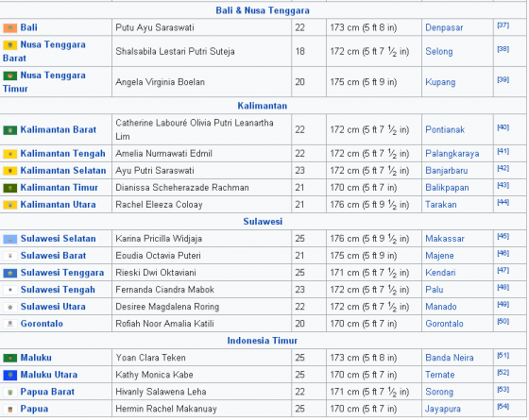Click the Bali & Nusa Tenggara heading link
This screenshot has width=529, height=420.
point(263,10)
